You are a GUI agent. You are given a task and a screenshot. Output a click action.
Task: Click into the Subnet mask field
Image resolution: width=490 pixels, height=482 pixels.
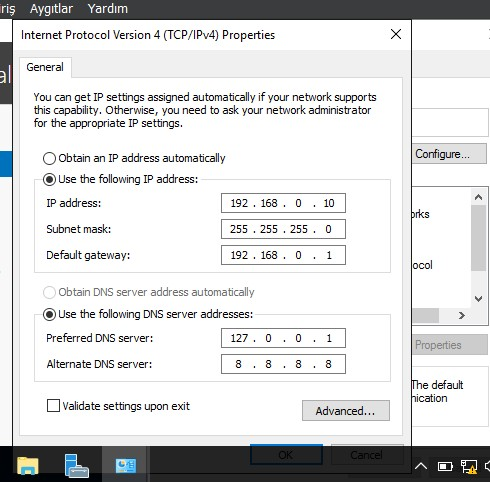283,229
